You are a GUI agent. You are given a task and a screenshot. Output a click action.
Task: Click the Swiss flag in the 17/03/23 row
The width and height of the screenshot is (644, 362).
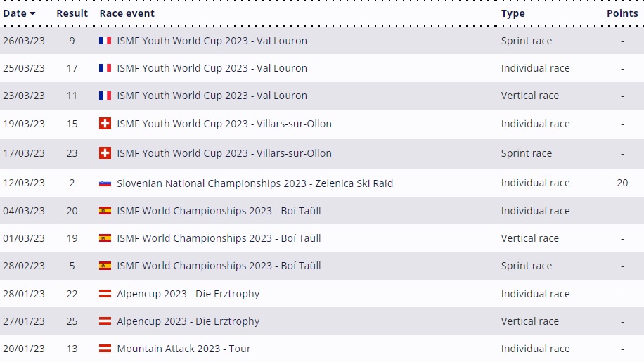click(105, 153)
